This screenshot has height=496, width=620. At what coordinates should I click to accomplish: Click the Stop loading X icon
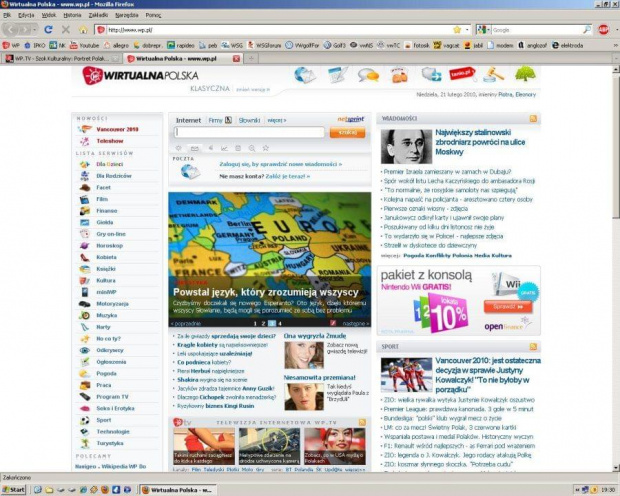pyautogui.click(x=66, y=30)
